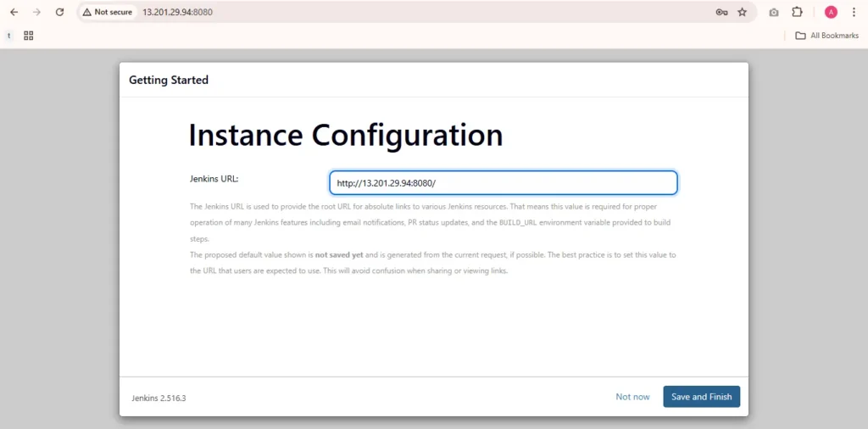Screen dimensions: 868x429
Task: Click the camera screenshot extension icon
Action: [774, 13]
